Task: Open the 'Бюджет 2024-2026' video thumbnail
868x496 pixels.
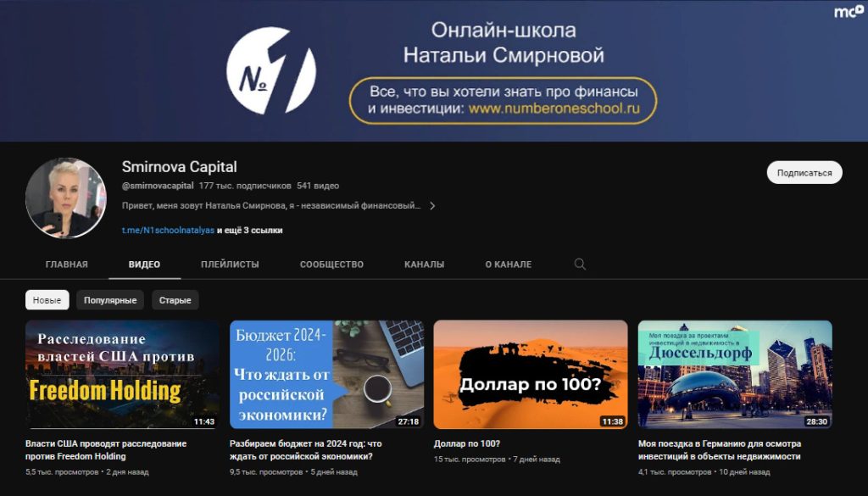Action: 326,374
